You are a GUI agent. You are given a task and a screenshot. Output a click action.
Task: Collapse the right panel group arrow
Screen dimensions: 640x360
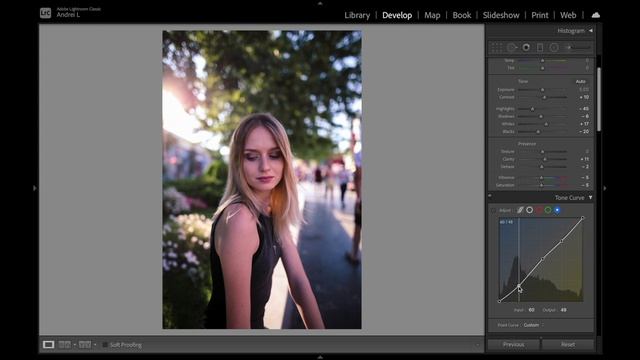pyautogui.click(x=605, y=188)
